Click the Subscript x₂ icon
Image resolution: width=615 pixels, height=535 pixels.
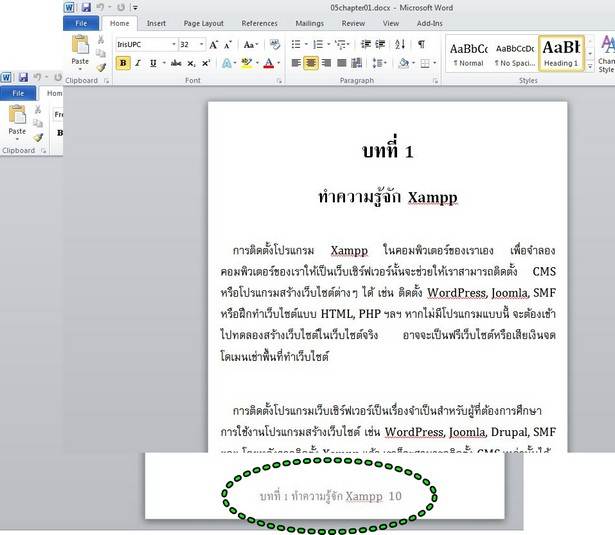coord(191,63)
